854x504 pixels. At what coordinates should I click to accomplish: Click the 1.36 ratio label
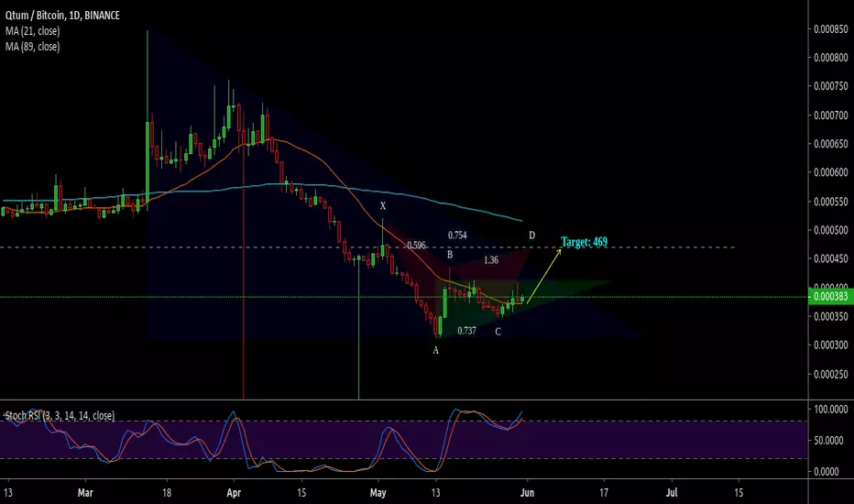point(491,260)
